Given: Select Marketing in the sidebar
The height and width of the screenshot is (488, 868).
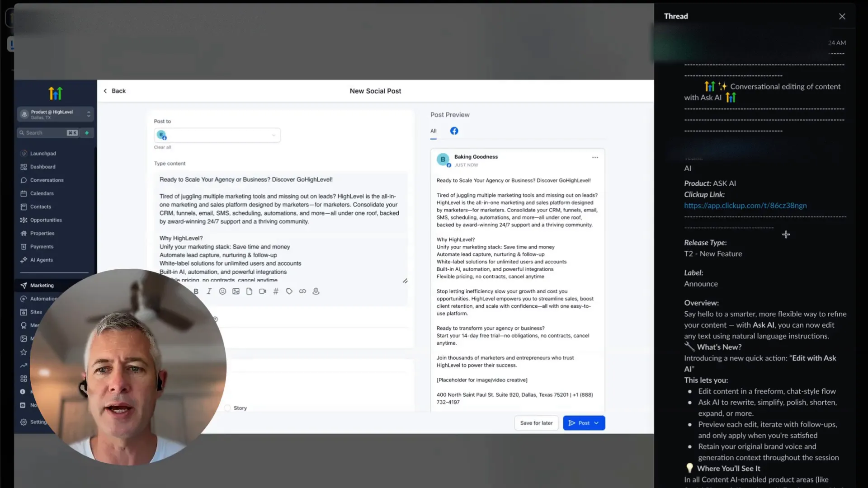Looking at the screenshot, I should click(42, 286).
